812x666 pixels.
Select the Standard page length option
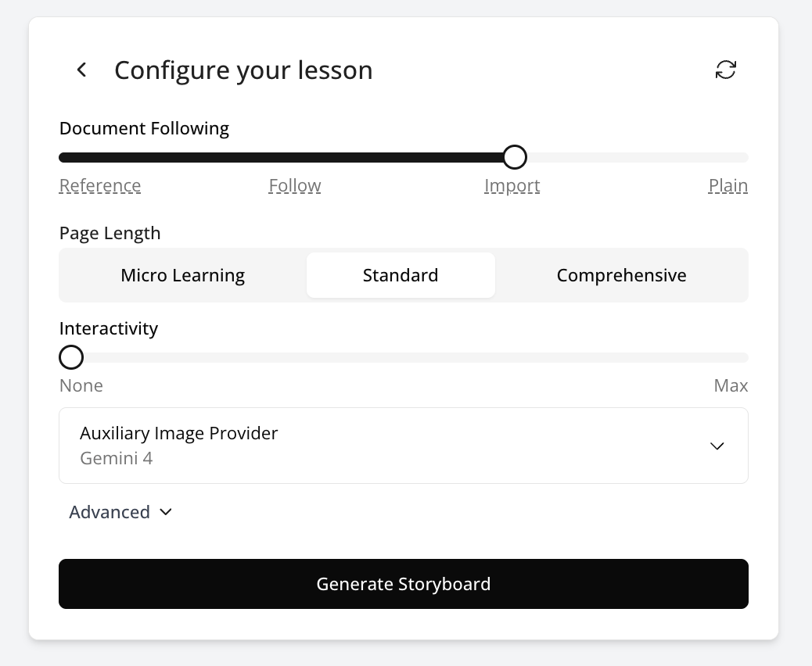(x=401, y=275)
